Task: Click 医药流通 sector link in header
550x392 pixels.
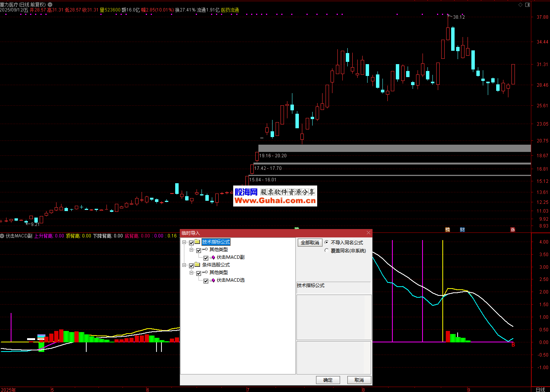Action: (x=230, y=10)
